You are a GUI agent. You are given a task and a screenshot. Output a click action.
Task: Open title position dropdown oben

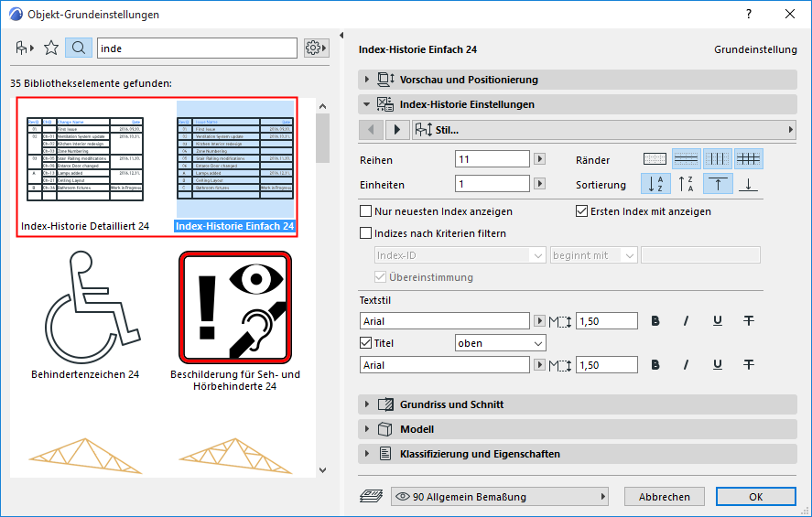[500, 343]
